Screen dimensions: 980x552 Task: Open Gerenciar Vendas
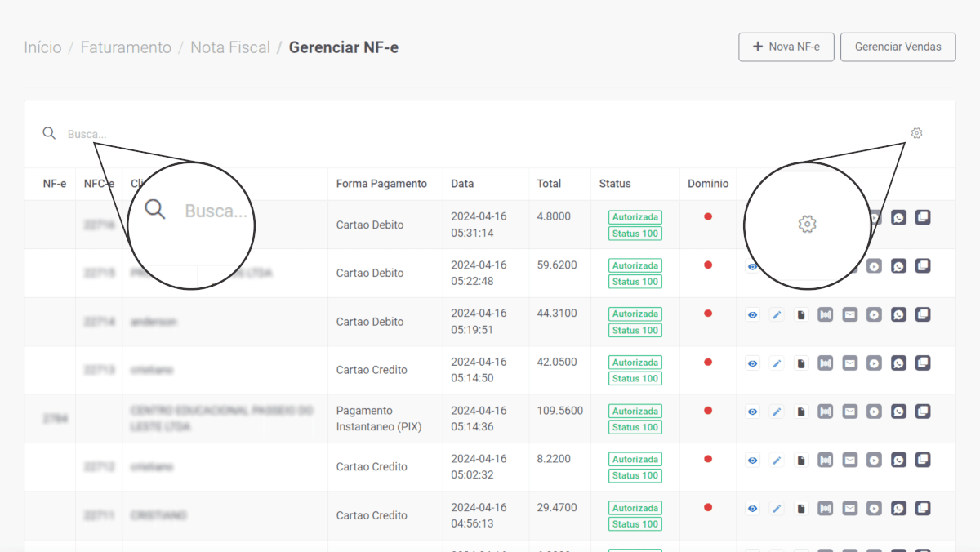[x=898, y=47]
